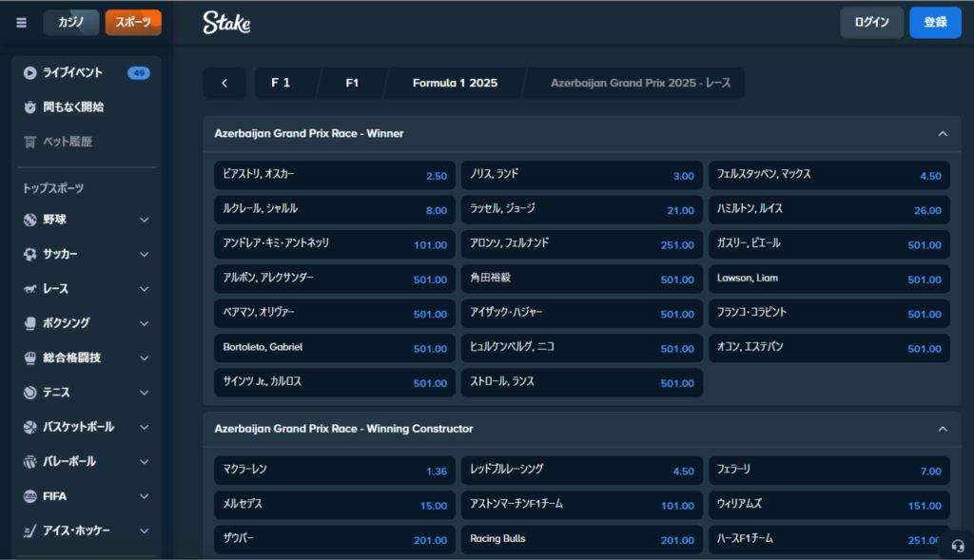
Task: Click the MMA (総合格闘技) icon
Action: [x=29, y=358]
